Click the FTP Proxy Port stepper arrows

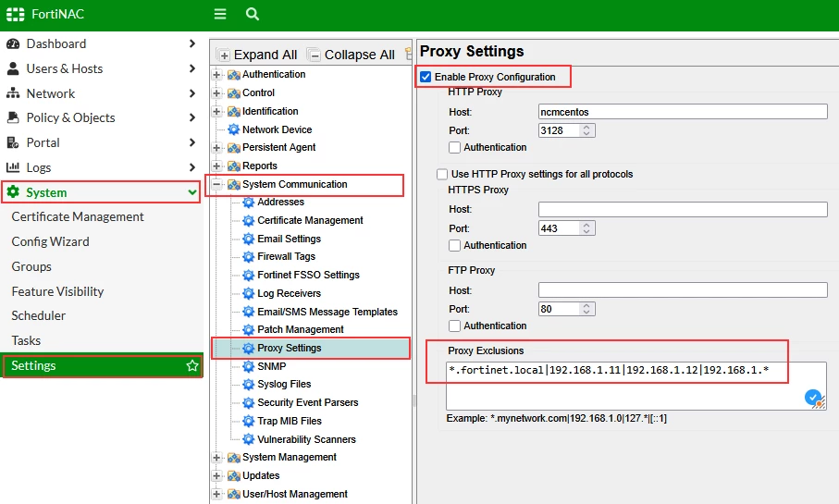[586, 309]
